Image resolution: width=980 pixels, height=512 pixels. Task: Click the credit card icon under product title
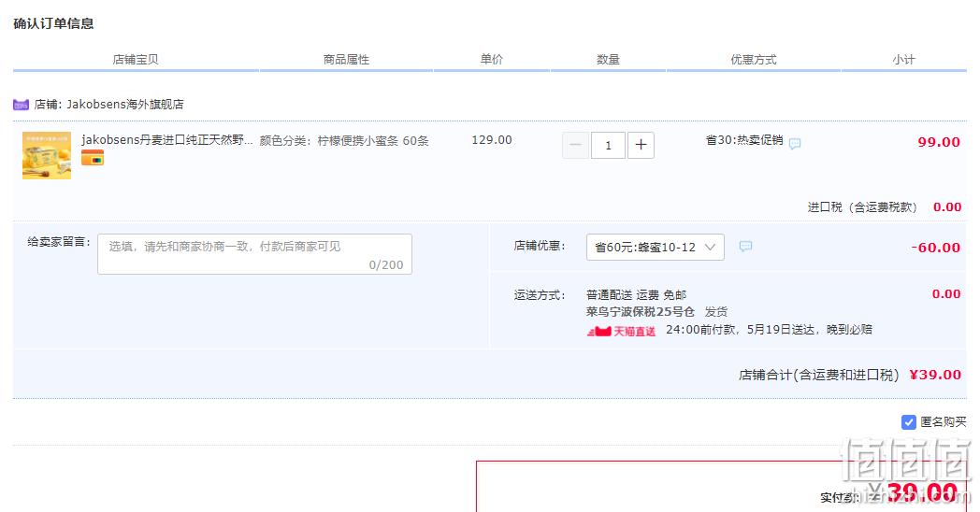93,158
